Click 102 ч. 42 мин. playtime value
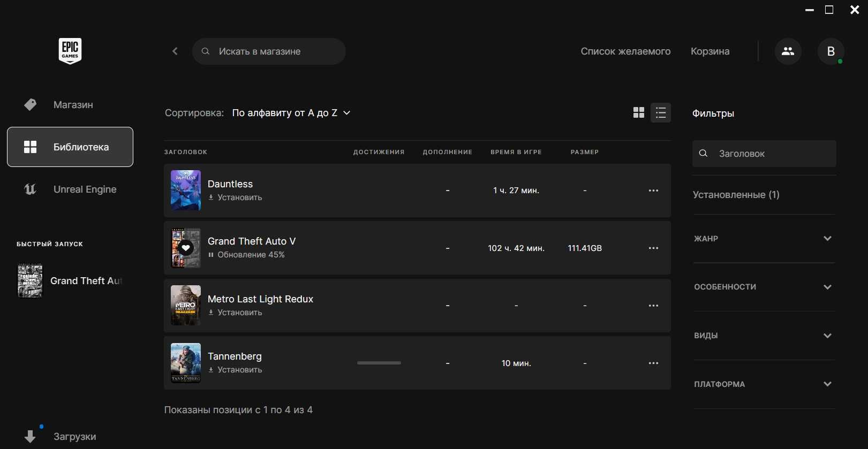 coord(516,248)
